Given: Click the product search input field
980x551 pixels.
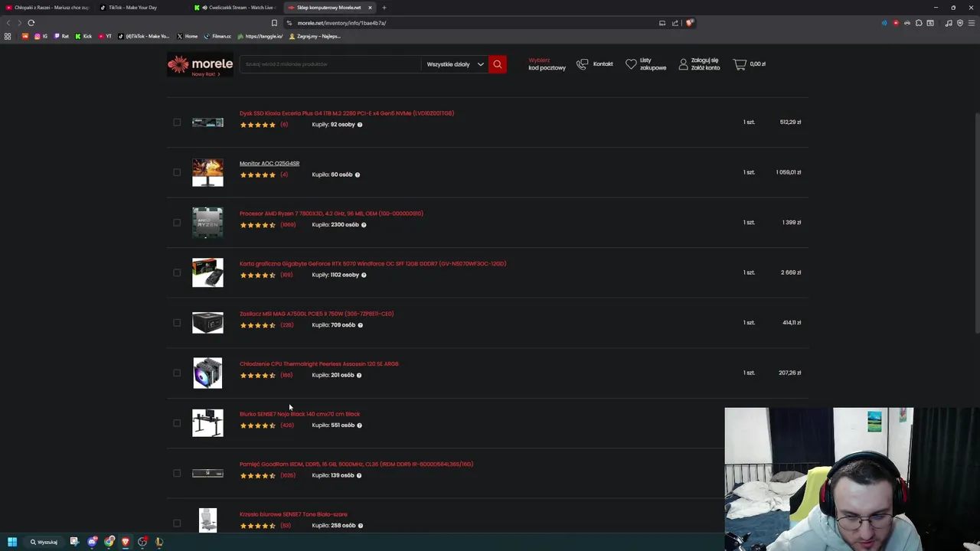Looking at the screenshot, I should point(331,64).
